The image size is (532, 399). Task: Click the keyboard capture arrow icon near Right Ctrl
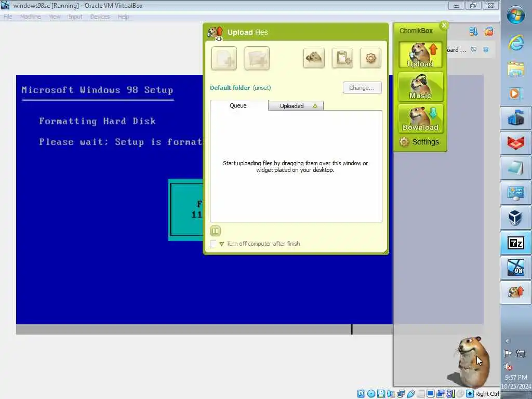click(x=470, y=394)
